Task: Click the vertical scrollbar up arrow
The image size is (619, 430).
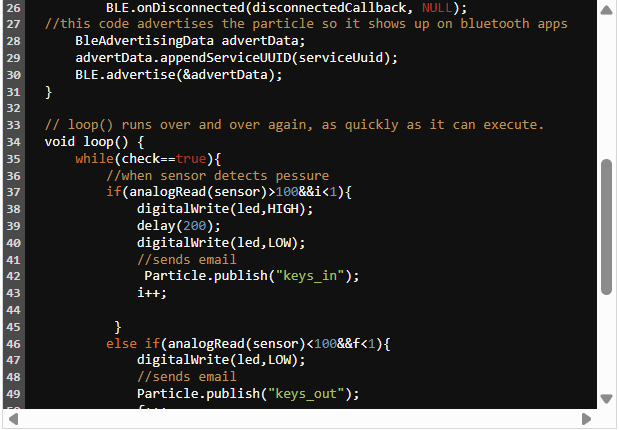Action: coord(606,11)
